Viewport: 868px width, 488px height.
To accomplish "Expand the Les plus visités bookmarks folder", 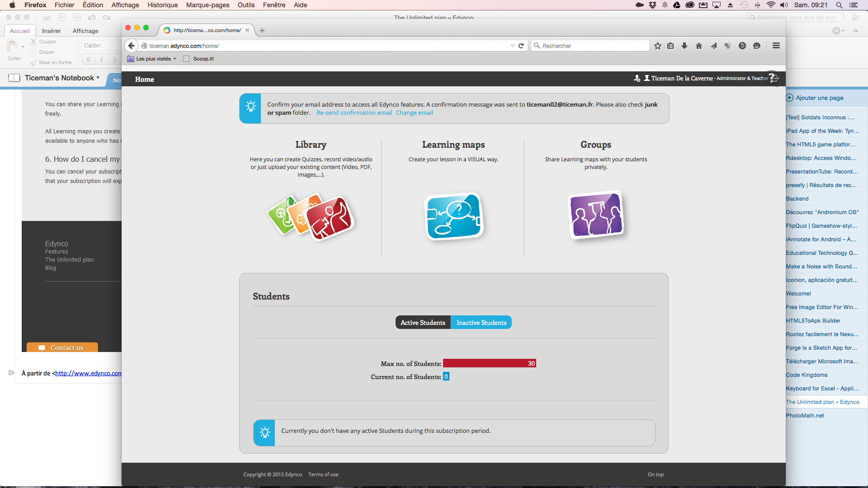I will pyautogui.click(x=152, y=59).
